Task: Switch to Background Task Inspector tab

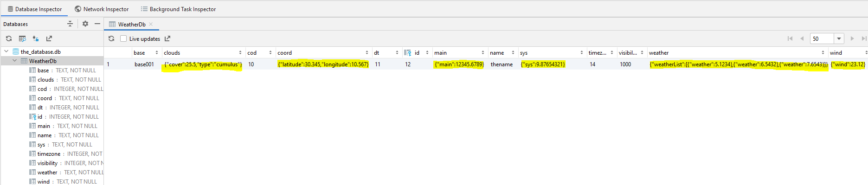Action: click(179, 9)
